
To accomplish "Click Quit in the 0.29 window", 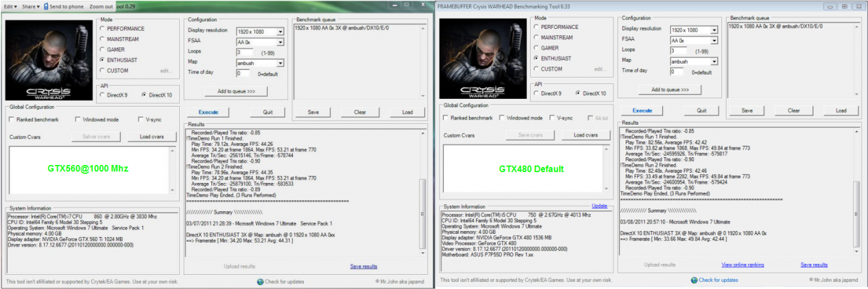I will [268, 112].
